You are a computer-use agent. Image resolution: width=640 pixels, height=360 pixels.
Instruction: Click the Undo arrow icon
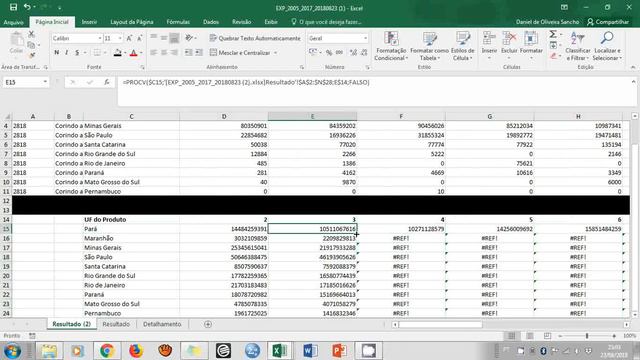click(27, 7)
